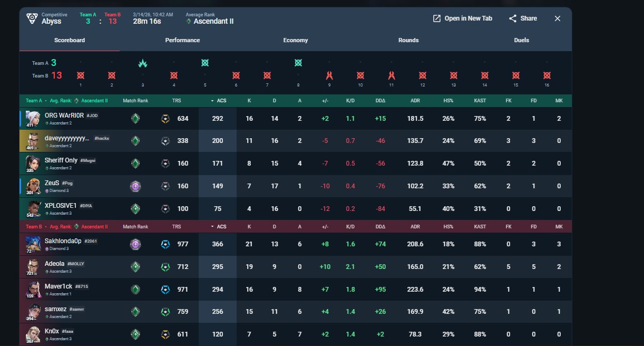
Task: Click samxez KAST value 75%
Action: 480,312
